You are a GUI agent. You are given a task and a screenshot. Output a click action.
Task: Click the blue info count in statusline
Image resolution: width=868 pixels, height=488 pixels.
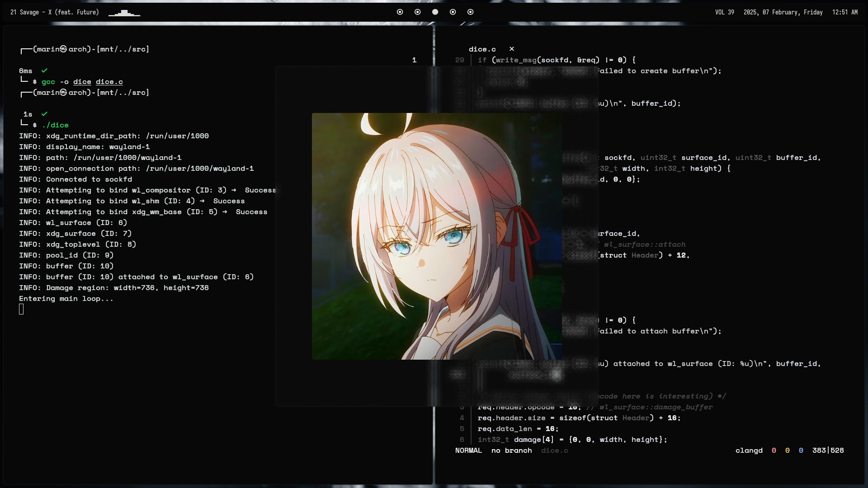[x=801, y=450]
